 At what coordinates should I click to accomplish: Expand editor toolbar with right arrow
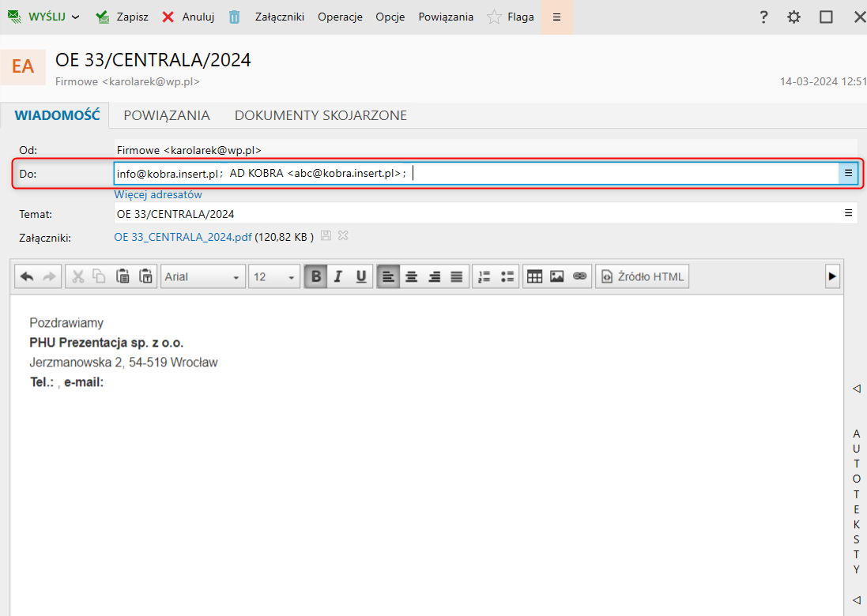(832, 276)
